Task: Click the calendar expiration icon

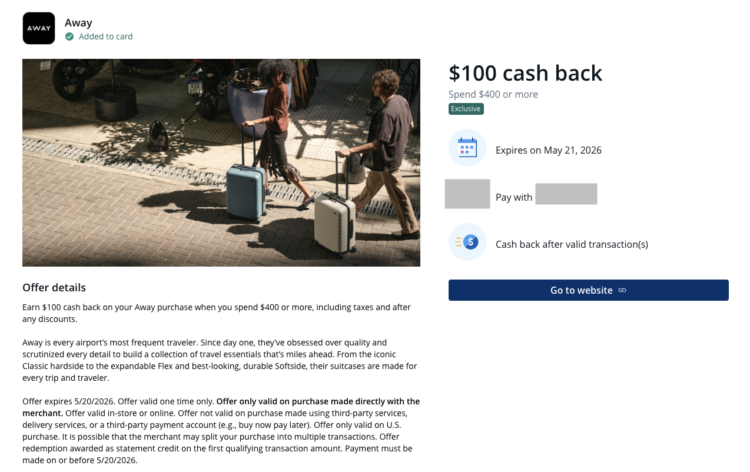Action: click(467, 149)
